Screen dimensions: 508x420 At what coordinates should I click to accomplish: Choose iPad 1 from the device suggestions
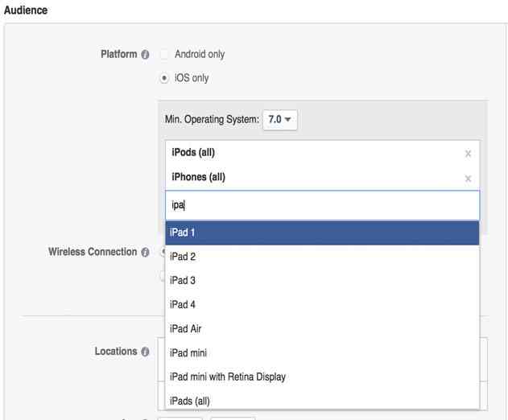(322, 233)
